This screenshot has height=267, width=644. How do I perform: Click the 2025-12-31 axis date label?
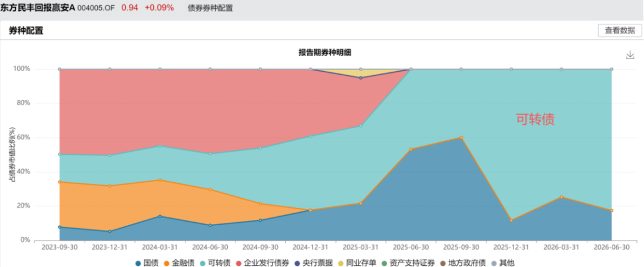click(511, 247)
